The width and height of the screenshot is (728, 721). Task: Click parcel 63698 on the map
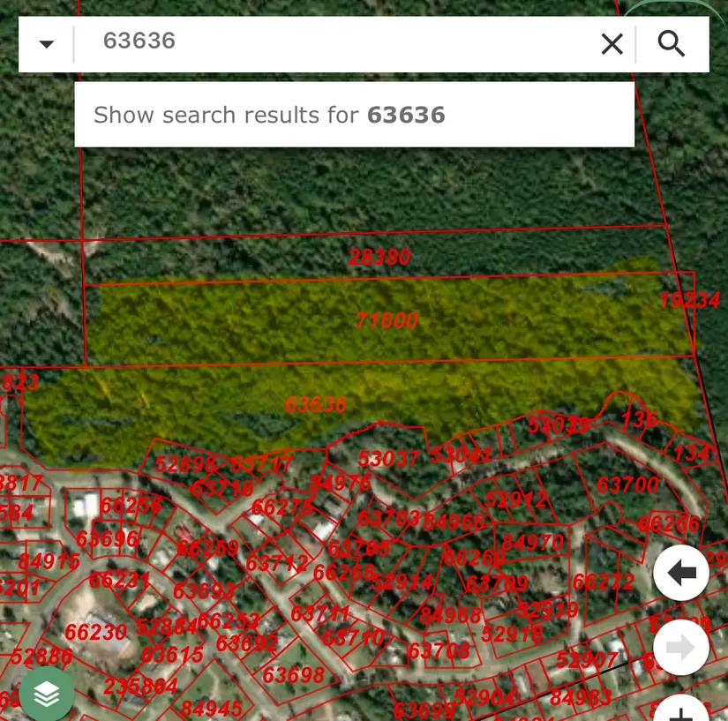pyautogui.click(x=294, y=675)
